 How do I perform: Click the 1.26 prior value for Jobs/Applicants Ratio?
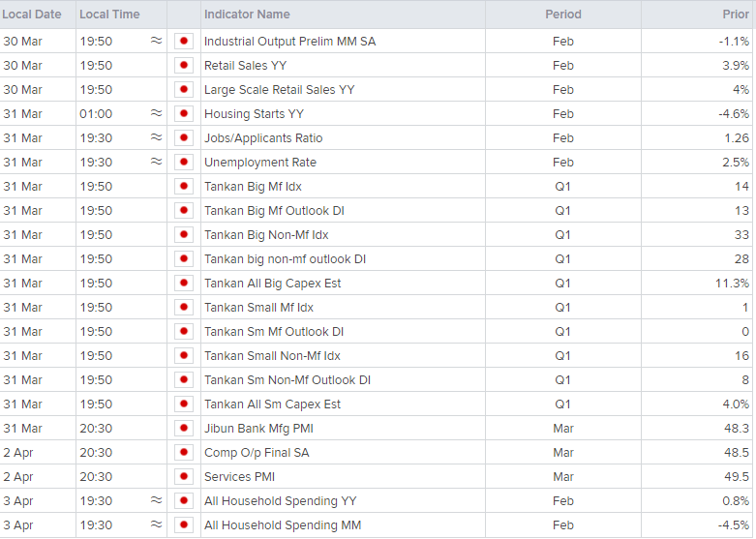(x=737, y=138)
